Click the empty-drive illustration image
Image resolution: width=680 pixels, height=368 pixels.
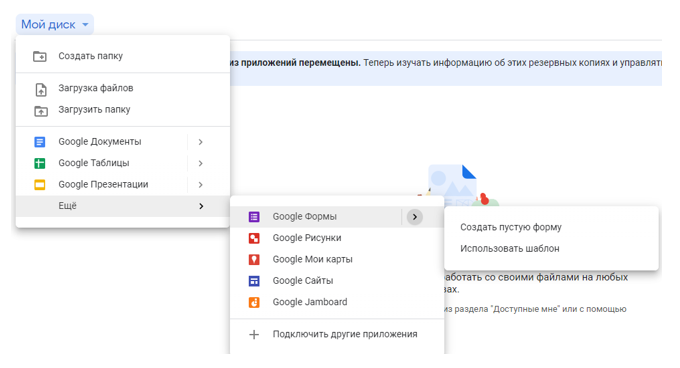pos(458,184)
